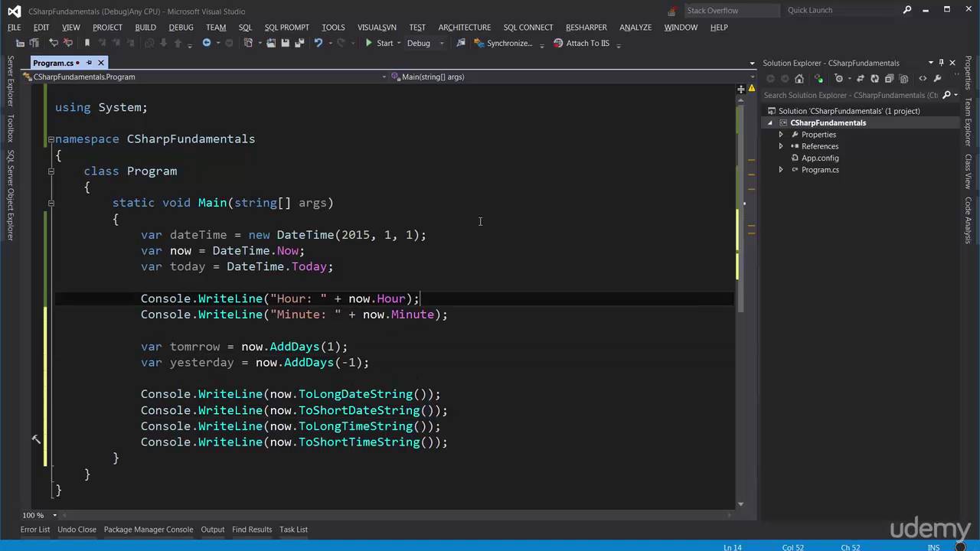This screenshot has height=551, width=980.
Task: Toggle pin on the Program.cs tab
Action: click(x=89, y=63)
